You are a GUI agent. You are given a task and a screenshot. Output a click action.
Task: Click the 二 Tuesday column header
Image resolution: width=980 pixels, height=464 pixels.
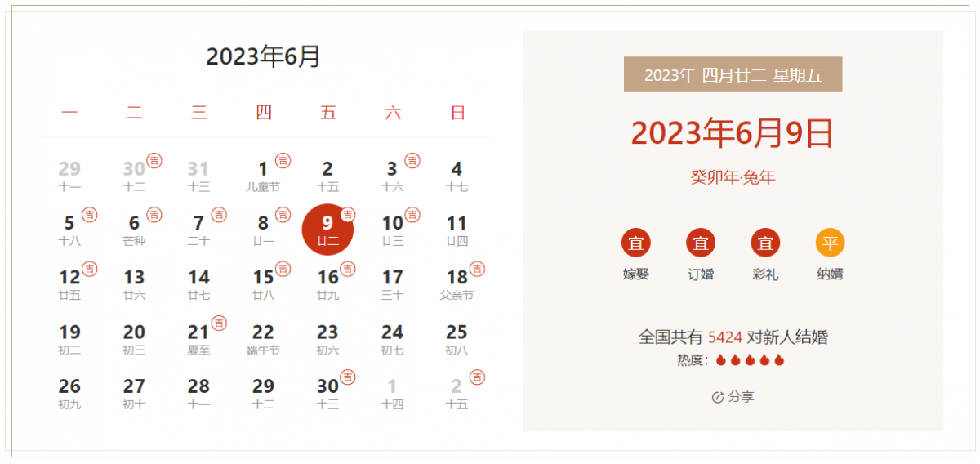tap(134, 113)
